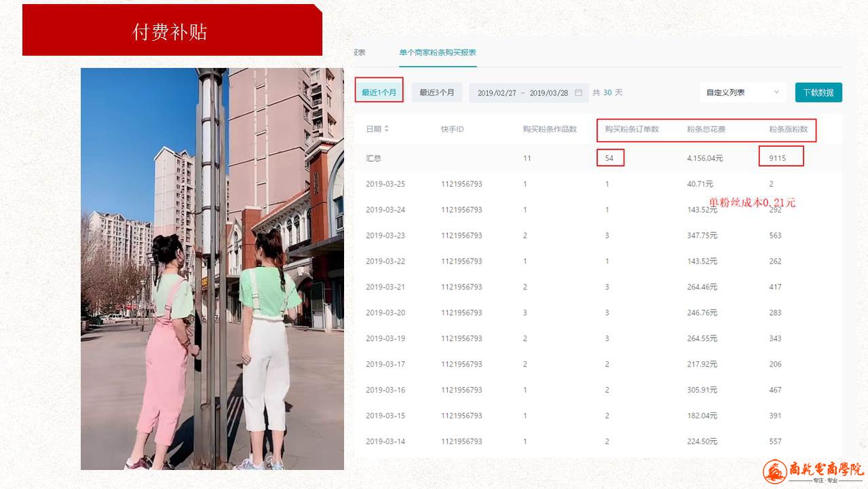Select the 2019-03-25 table row
The image size is (868, 489).
[x=597, y=184]
